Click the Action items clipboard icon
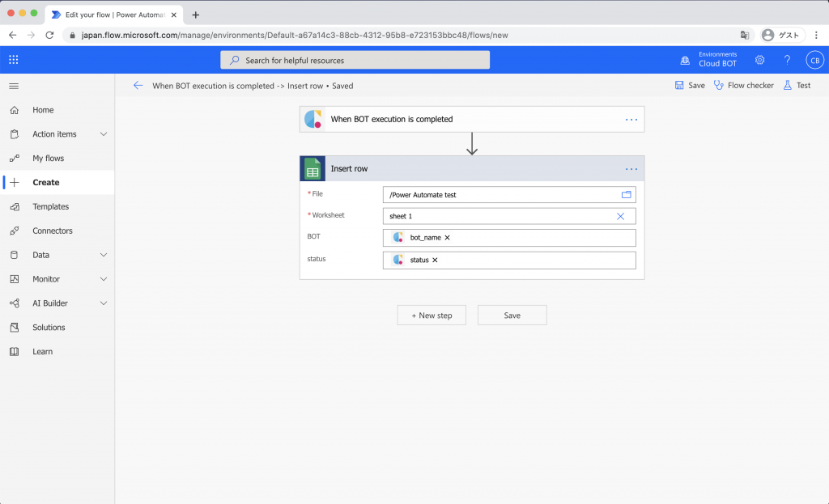The width and height of the screenshot is (829, 504). tap(15, 134)
